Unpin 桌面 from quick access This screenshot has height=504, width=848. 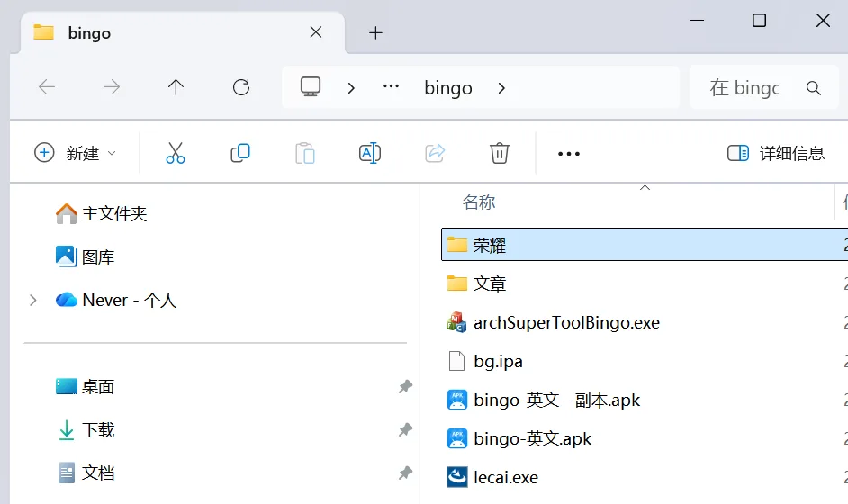(x=405, y=387)
